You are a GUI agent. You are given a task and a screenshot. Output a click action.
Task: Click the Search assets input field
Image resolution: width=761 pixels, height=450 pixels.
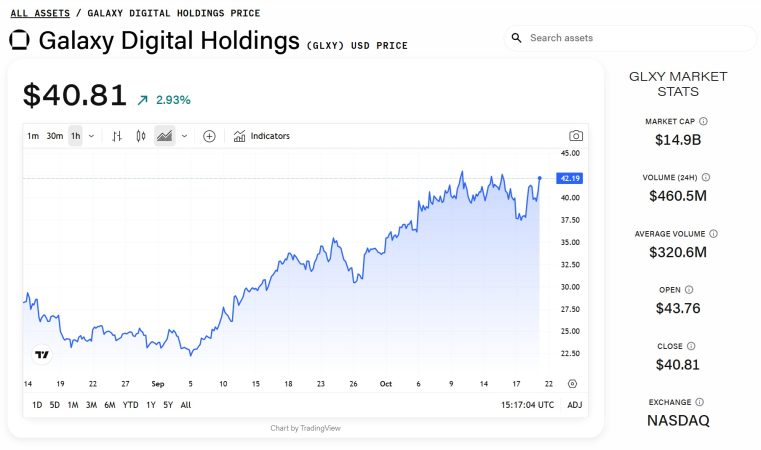630,38
